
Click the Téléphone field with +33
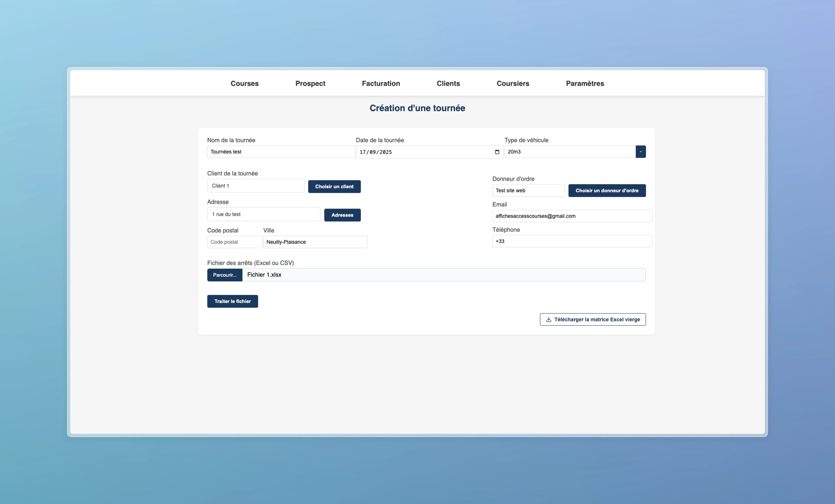point(572,241)
